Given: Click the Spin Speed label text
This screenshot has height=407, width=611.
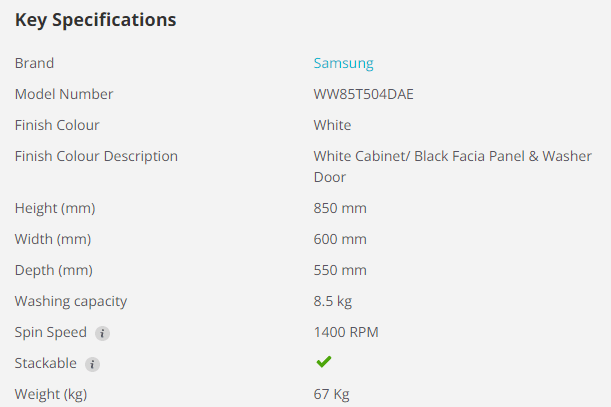Looking at the screenshot, I should (x=51, y=332).
